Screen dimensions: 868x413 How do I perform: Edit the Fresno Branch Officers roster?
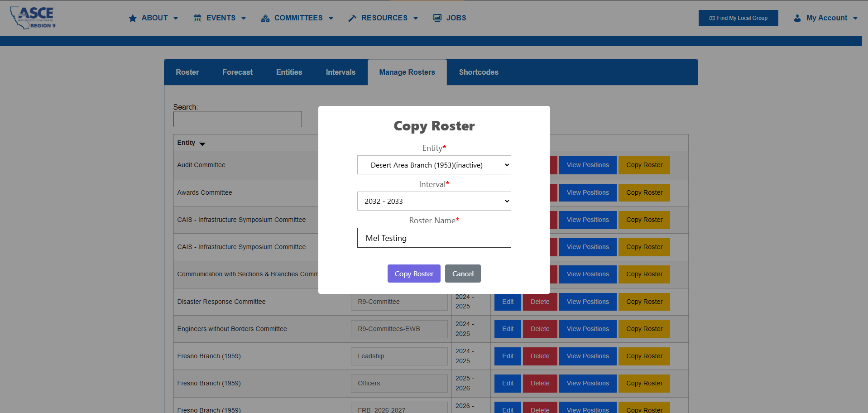[508, 384]
